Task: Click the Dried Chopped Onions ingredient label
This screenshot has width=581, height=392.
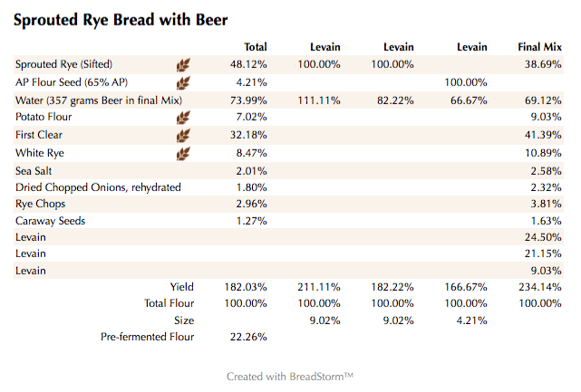Action: pos(98,187)
